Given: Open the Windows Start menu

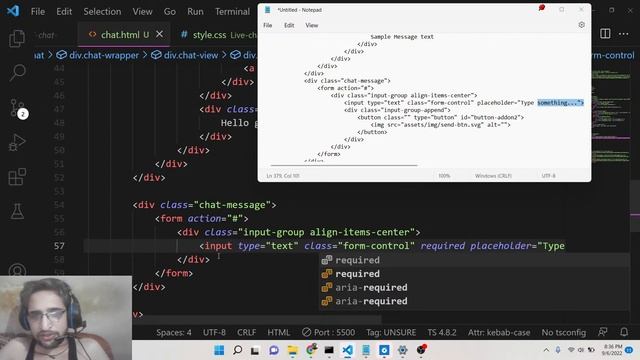Looking at the screenshot, I should point(219,350).
